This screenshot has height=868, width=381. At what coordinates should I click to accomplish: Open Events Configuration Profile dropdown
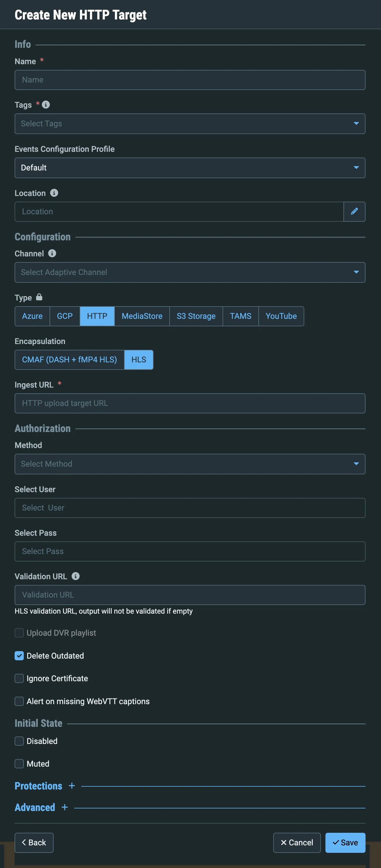[190, 168]
